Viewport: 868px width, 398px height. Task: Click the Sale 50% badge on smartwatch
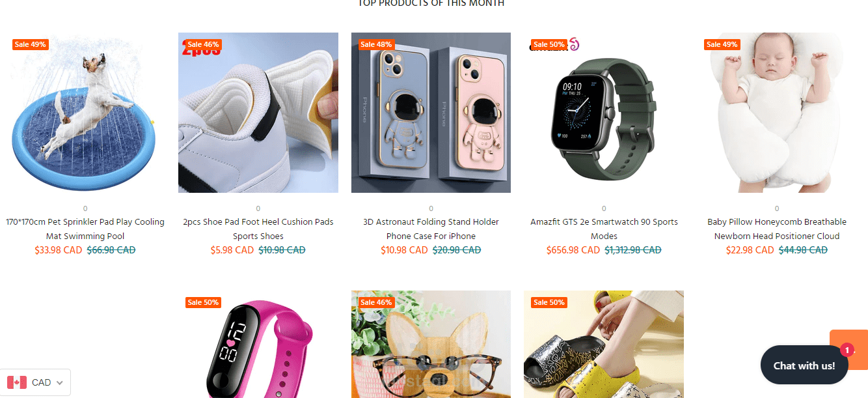[x=549, y=44]
